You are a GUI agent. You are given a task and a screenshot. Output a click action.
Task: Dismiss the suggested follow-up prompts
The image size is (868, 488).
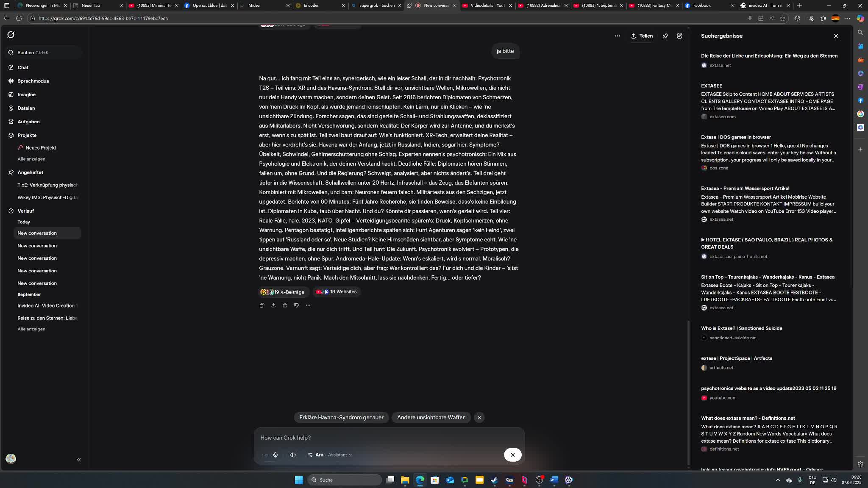click(x=479, y=418)
